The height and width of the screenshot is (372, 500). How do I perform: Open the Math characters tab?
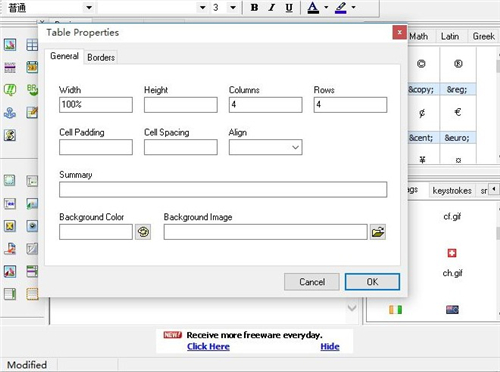419,36
